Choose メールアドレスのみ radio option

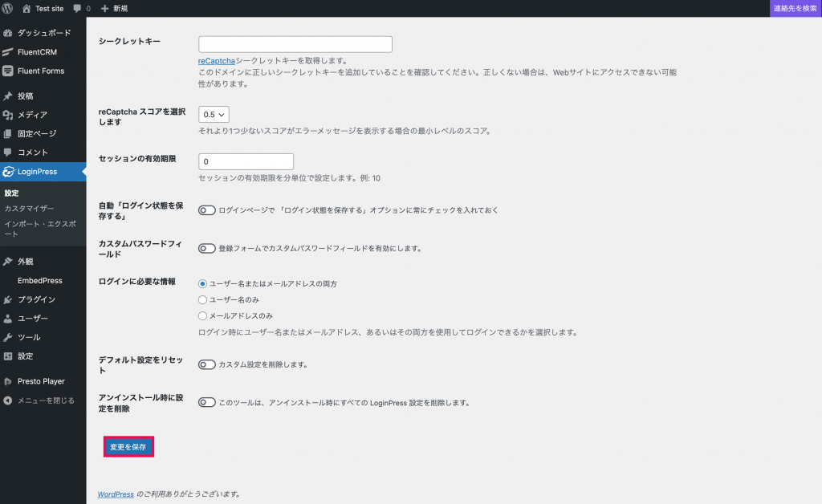202,316
